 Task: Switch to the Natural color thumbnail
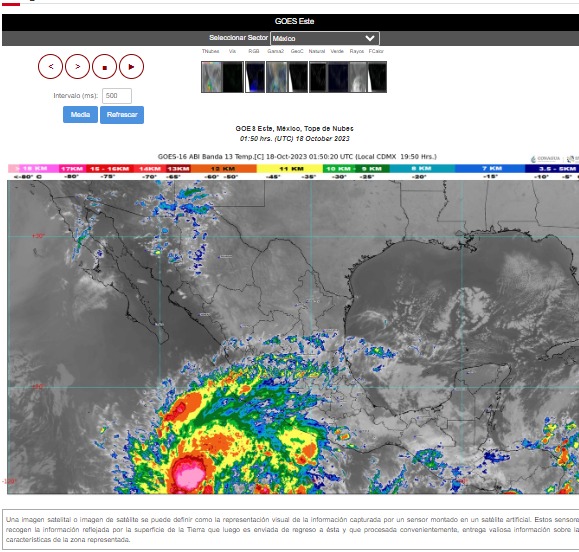click(x=318, y=77)
